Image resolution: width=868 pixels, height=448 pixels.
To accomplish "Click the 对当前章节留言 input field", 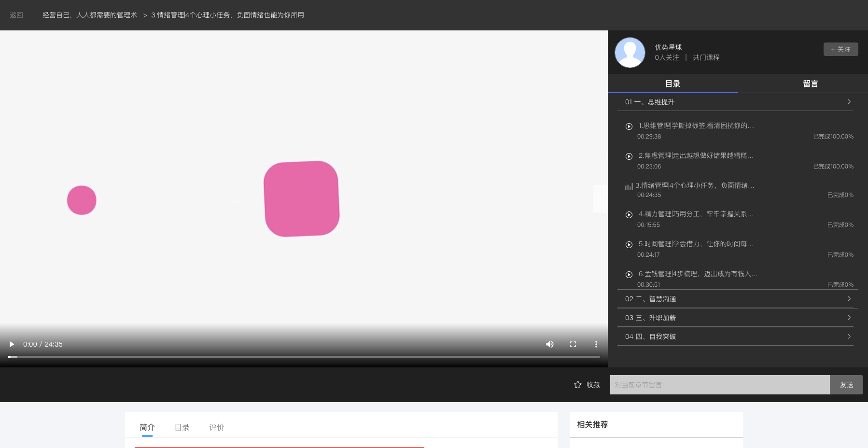I will (x=720, y=385).
